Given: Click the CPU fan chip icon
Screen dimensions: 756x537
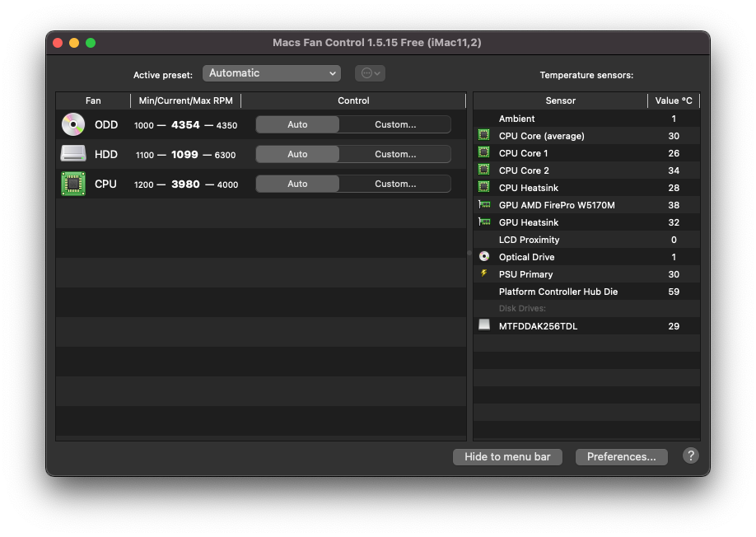Looking at the screenshot, I should point(73,184).
